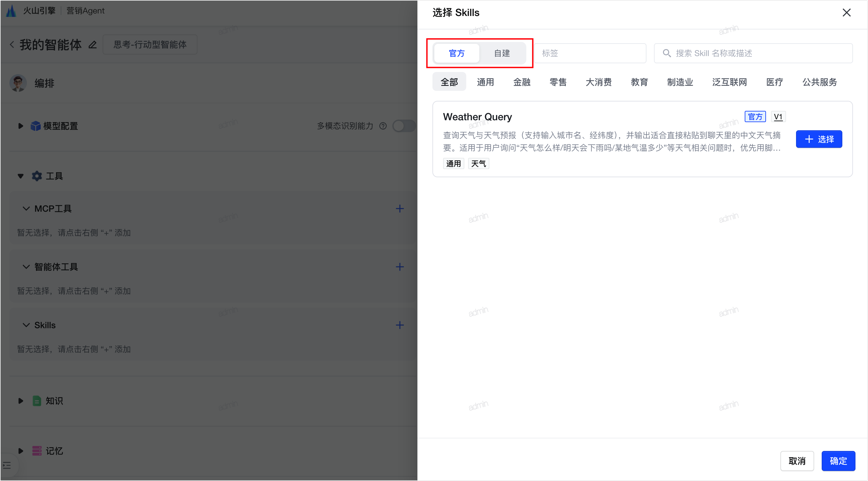Collapse the MCP工具 group
This screenshot has height=481, width=868.
click(x=26, y=209)
